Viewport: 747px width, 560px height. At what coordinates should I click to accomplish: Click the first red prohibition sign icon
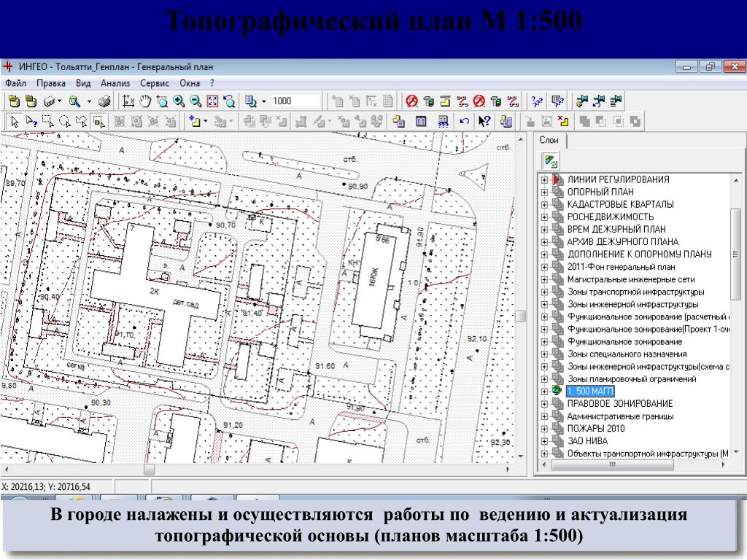pos(412,101)
